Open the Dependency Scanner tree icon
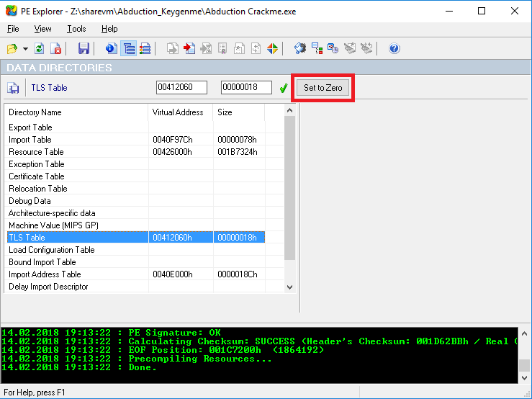Screen dimensions: 532x399 (317, 48)
